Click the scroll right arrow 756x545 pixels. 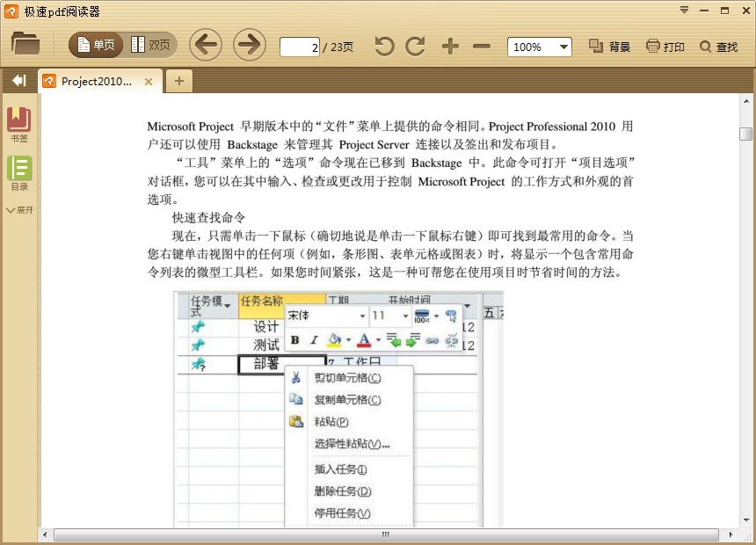click(x=731, y=534)
